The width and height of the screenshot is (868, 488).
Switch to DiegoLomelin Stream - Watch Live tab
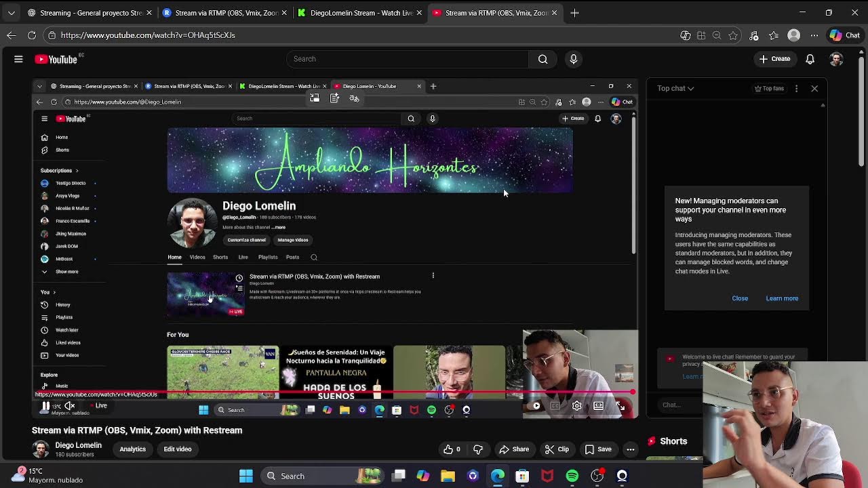pos(361,13)
